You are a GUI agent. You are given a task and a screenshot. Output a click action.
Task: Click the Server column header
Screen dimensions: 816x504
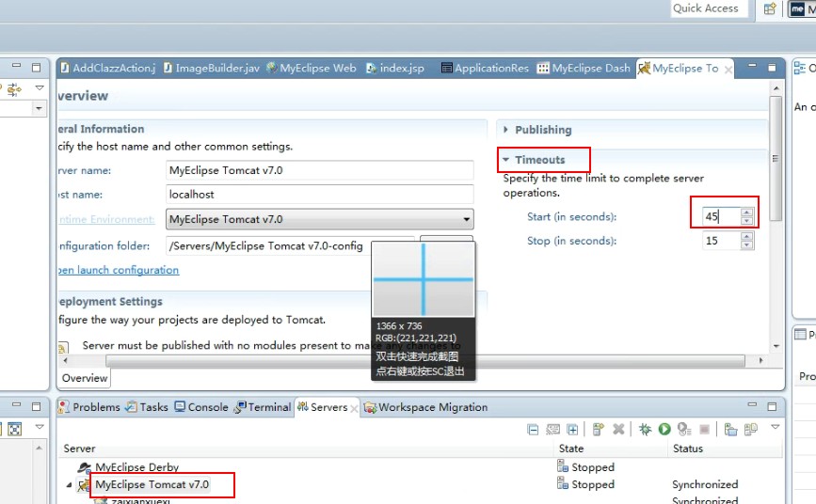[79, 449]
